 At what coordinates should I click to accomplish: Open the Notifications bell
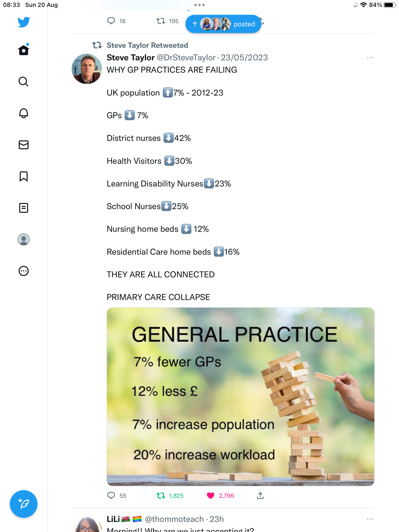[x=24, y=113]
